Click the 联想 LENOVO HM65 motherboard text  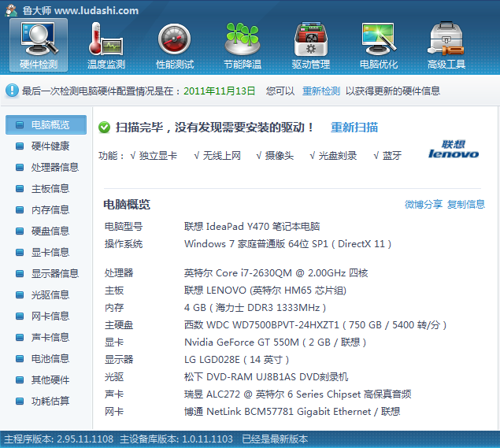pos(265,291)
